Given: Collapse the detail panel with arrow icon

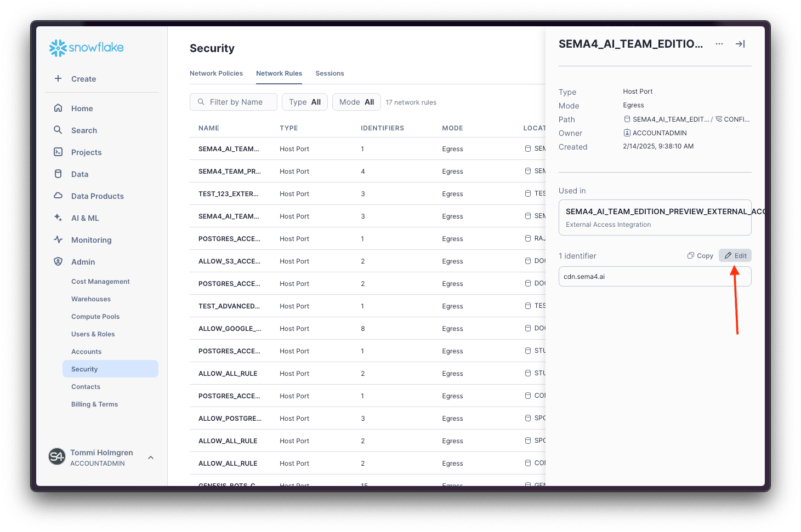Looking at the screenshot, I should point(740,44).
